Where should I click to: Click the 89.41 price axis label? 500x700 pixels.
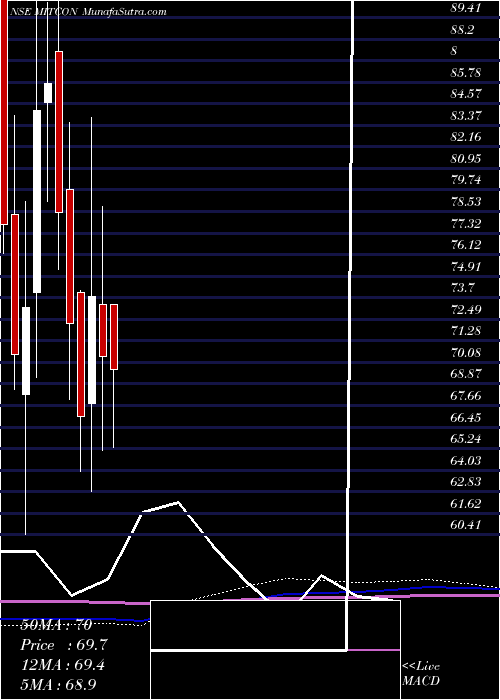tap(466, 8)
